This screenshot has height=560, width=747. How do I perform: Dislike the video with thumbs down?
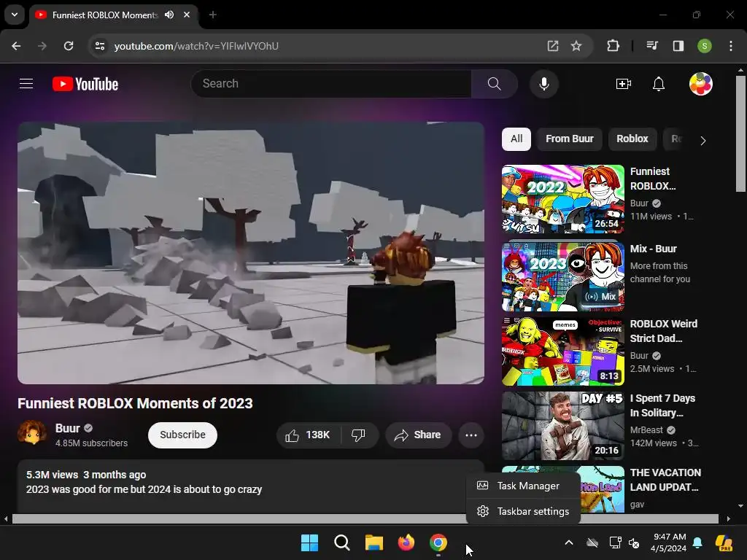(x=359, y=435)
